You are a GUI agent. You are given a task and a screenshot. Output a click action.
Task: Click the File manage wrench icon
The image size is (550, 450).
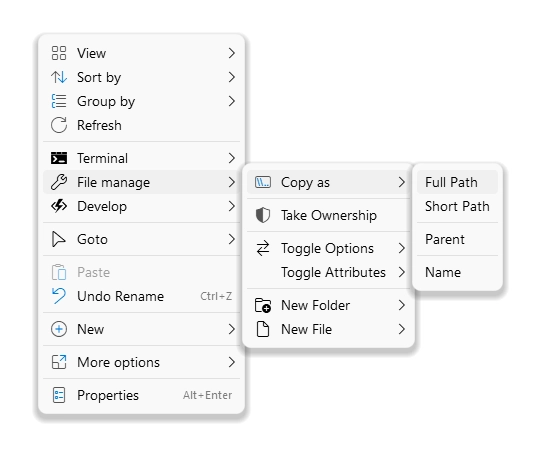click(x=59, y=182)
